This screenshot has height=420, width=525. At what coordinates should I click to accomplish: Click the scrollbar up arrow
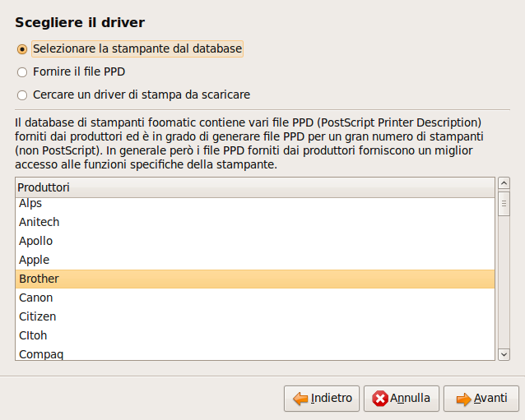click(x=504, y=183)
